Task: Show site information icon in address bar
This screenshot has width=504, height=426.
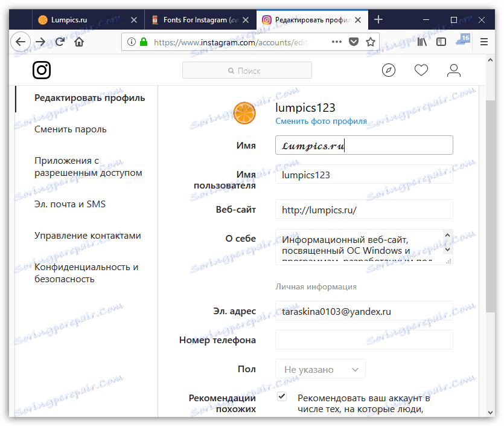Action: [x=131, y=42]
